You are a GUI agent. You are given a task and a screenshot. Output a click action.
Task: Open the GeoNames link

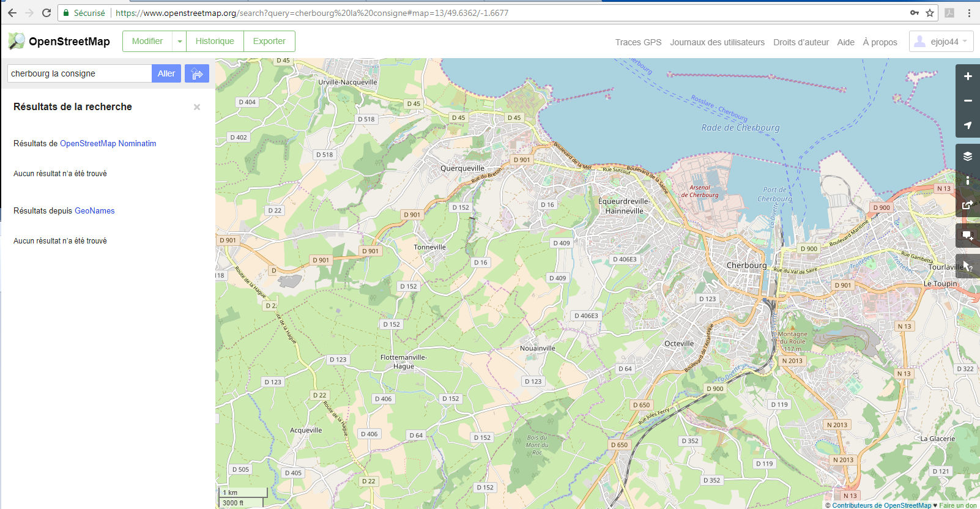pyautogui.click(x=95, y=210)
